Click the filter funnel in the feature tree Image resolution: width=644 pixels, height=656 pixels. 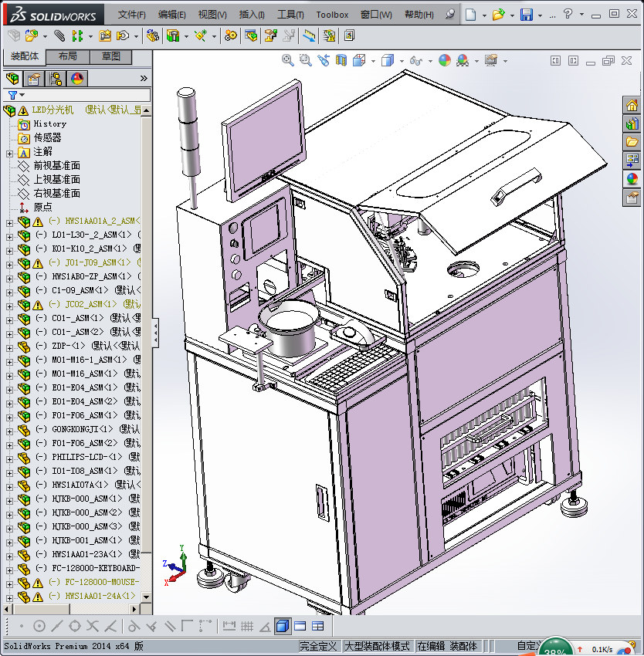pos(12,95)
